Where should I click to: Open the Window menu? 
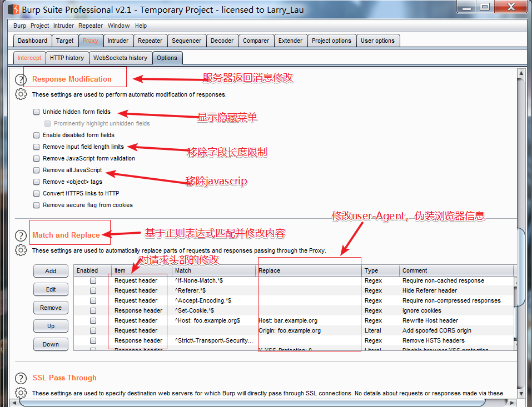pyautogui.click(x=118, y=26)
